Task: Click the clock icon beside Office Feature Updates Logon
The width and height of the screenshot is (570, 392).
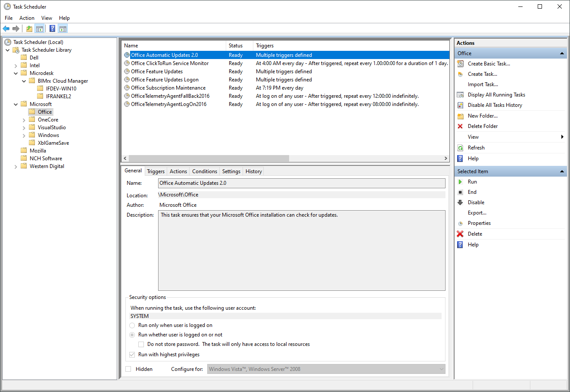Action: point(127,80)
